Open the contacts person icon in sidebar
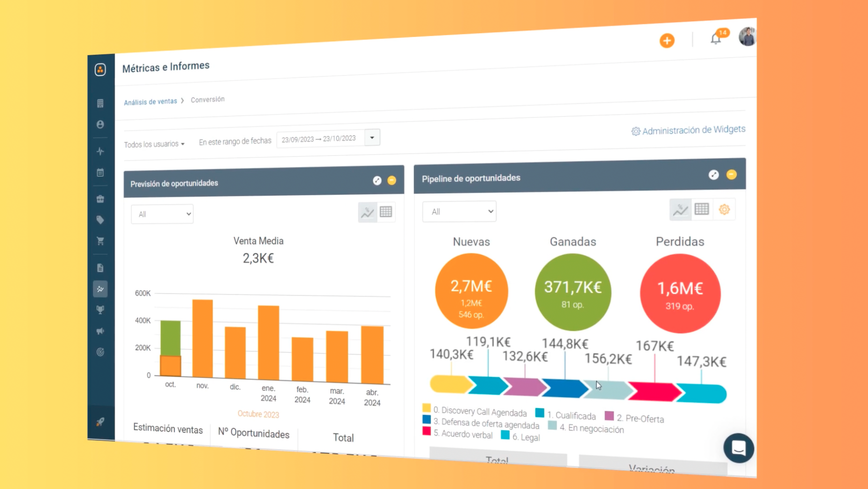868x489 pixels. point(100,124)
